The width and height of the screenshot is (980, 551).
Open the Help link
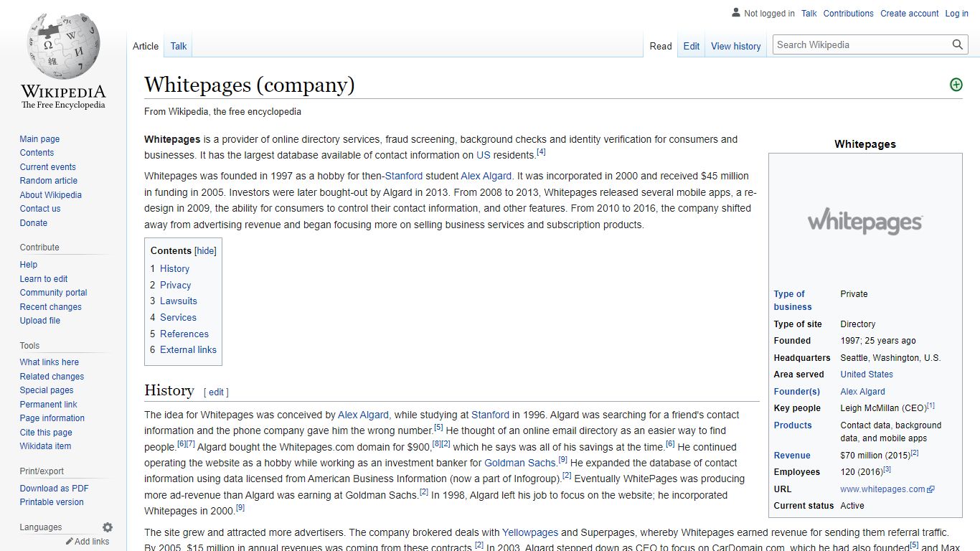coord(29,265)
